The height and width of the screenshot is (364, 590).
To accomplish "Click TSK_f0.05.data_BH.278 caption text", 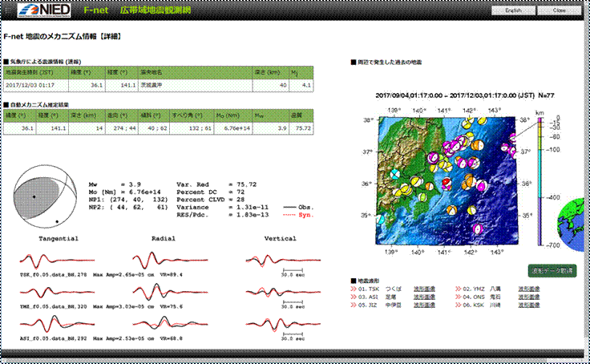I will tap(53, 275).
